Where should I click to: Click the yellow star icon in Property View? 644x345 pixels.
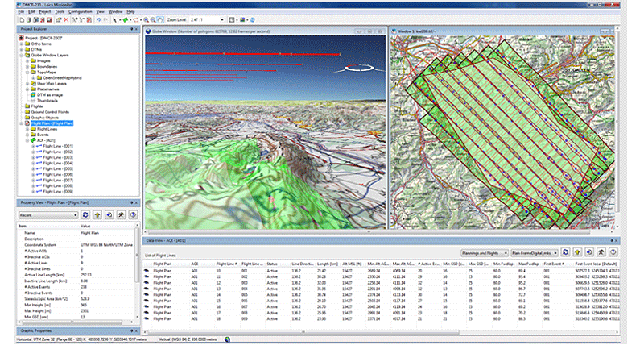coord(96,215)
